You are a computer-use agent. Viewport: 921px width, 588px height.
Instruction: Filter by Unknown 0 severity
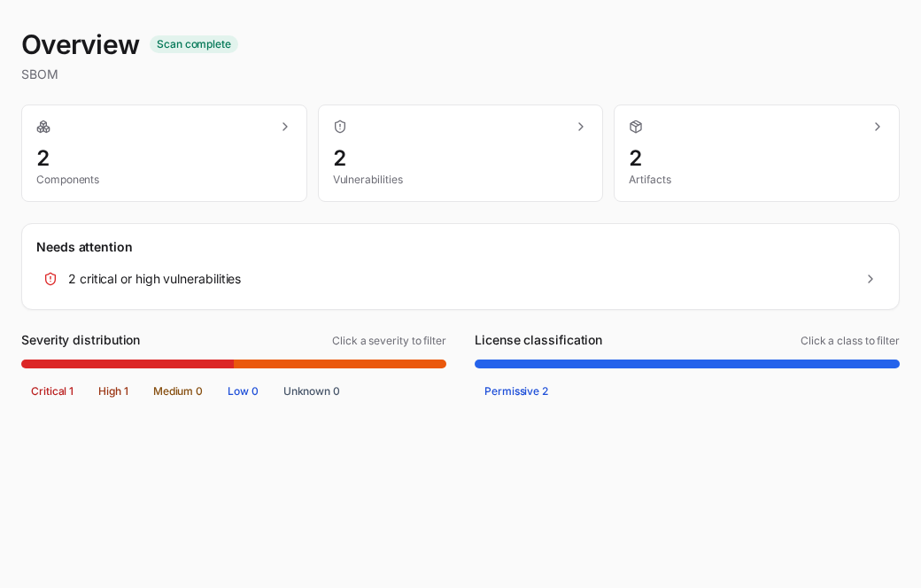312,391
